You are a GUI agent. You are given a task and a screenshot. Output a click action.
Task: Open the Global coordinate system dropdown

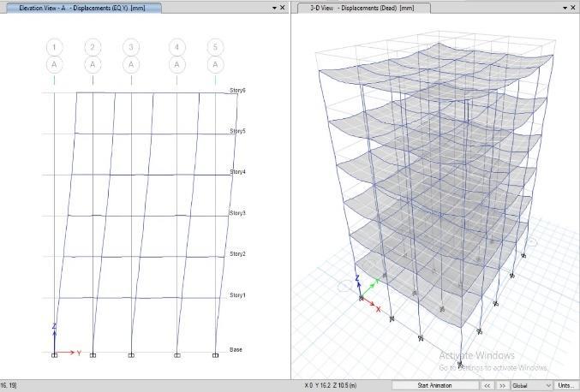[x=531, y=385]
